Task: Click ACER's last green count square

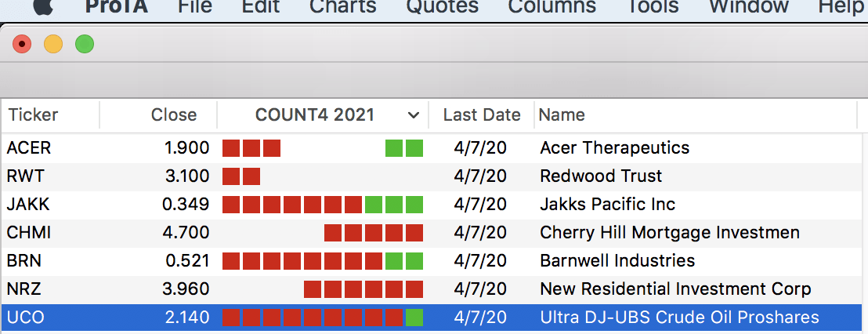Action: point(414,148)
